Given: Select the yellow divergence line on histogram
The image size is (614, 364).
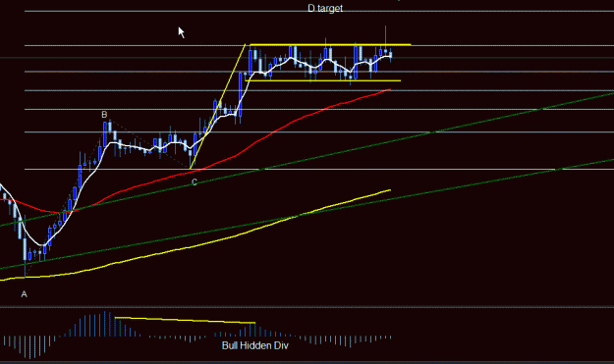Looking at the screenshot, I should 185,320.
